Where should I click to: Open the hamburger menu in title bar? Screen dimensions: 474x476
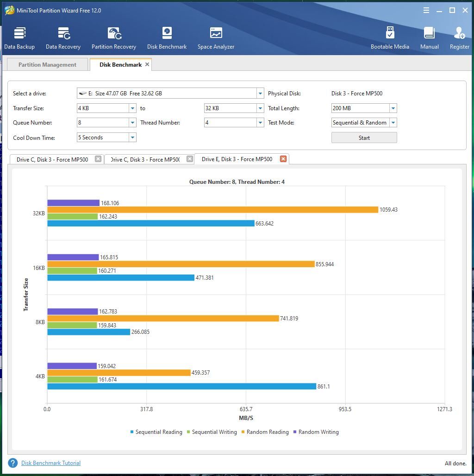pos(426,10)
